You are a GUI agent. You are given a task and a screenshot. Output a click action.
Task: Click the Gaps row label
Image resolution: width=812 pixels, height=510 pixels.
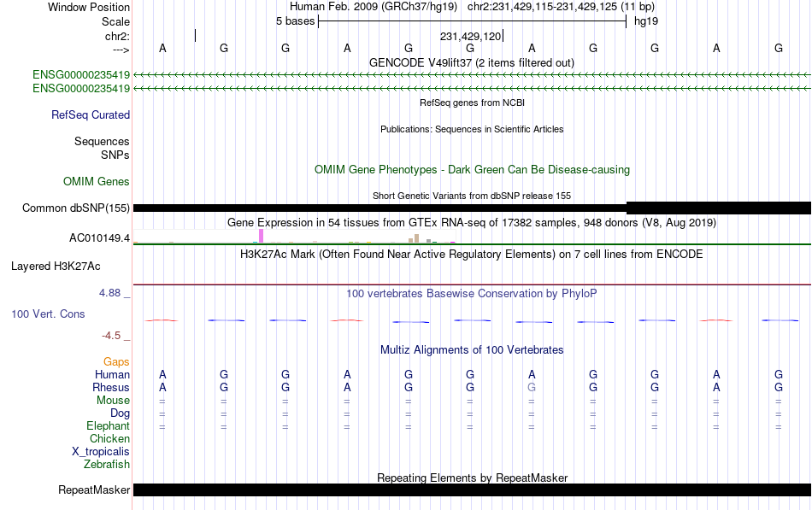point(116,362)
